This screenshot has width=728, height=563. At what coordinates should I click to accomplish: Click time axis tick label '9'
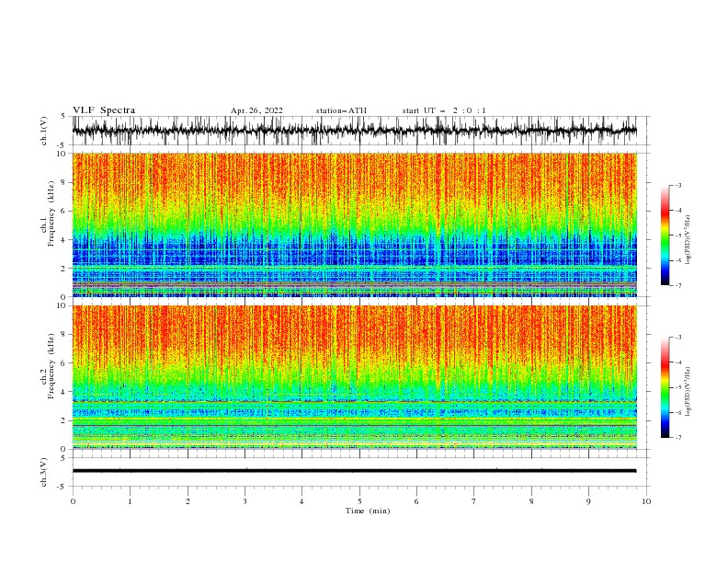point(588,501)
